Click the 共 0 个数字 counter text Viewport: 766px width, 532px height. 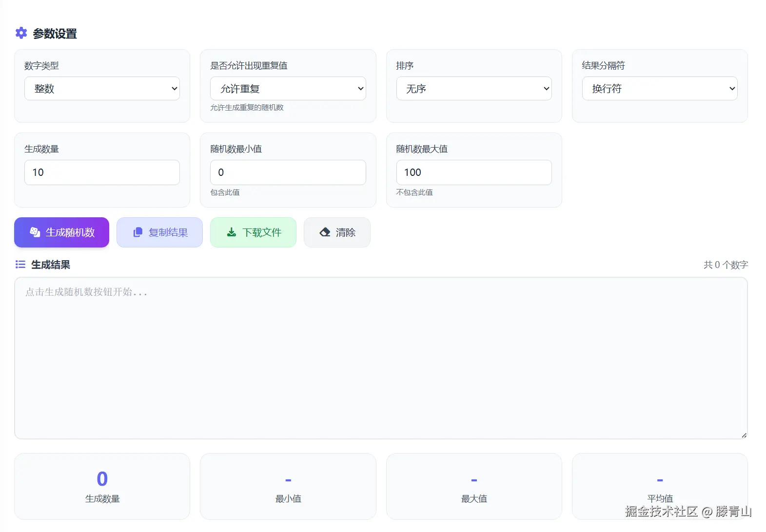[x=726, y=265]
